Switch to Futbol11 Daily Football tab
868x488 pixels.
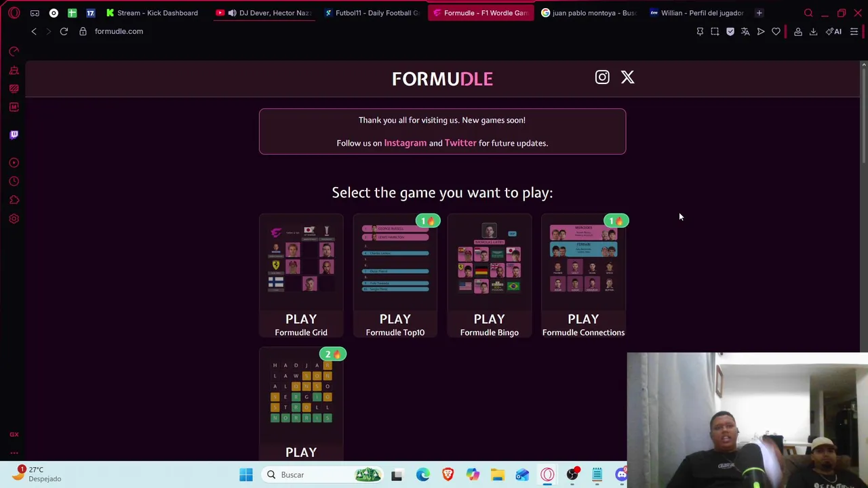(372, 13)
